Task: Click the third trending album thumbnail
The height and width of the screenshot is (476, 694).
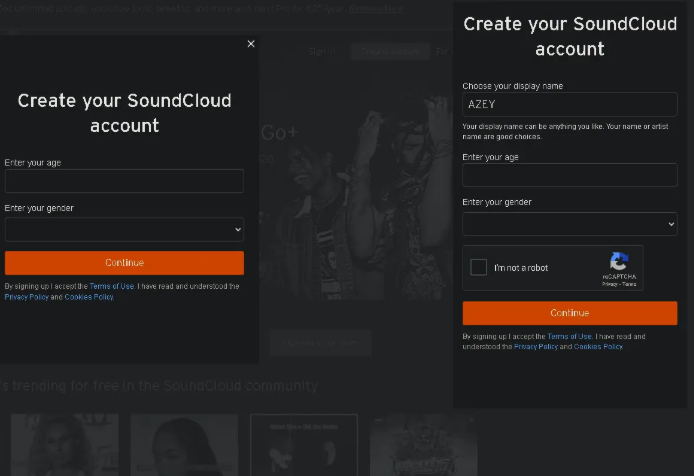Action: (304, 445)
